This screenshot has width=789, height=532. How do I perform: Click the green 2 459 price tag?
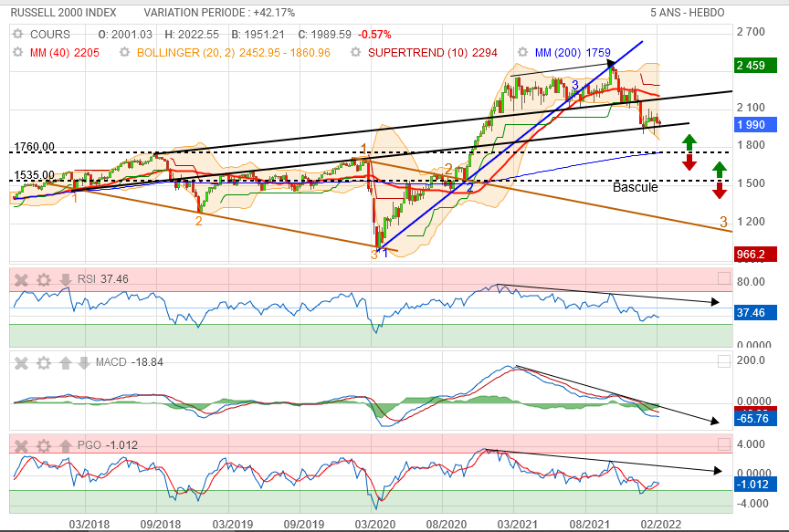pyautogui.click(x=755, y=66)
